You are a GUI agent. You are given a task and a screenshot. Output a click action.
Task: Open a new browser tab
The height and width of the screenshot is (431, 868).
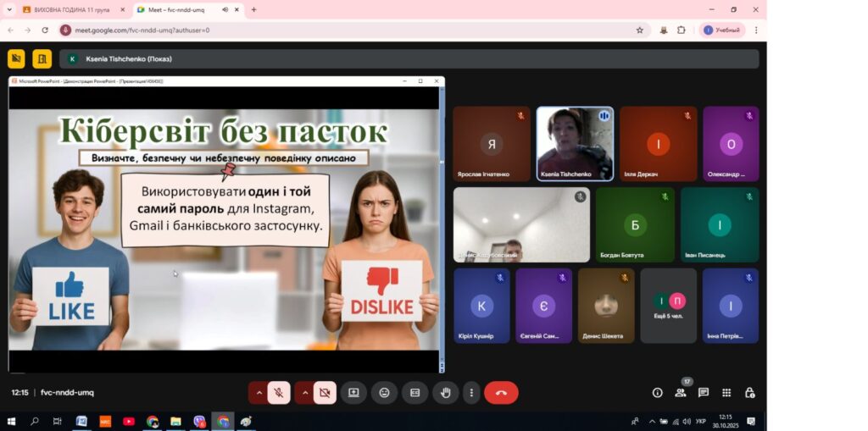pos(253,9)
